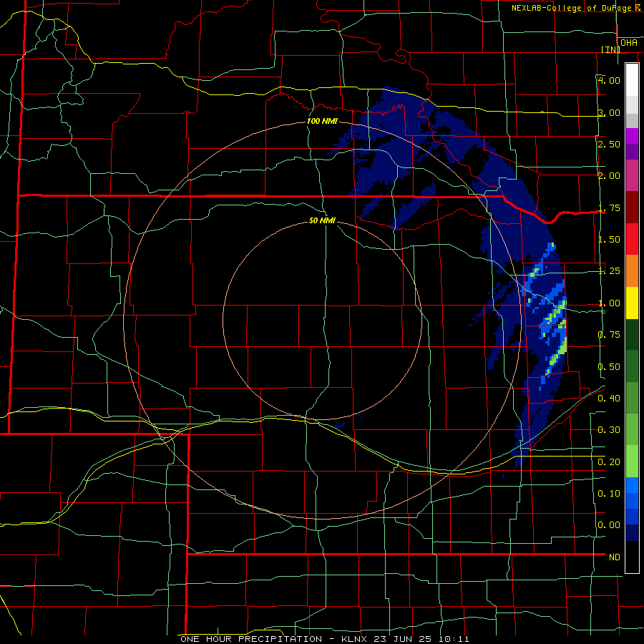Viewport: 644px width, 644px height.
Task: Click the 0.10 legend value
Action: (x=609, y=494)
